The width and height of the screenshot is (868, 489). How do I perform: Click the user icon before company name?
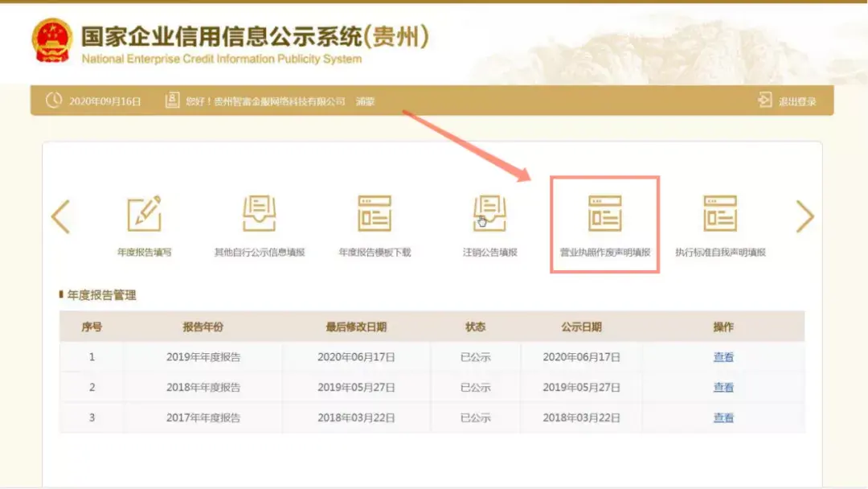[x=172, y=101]
